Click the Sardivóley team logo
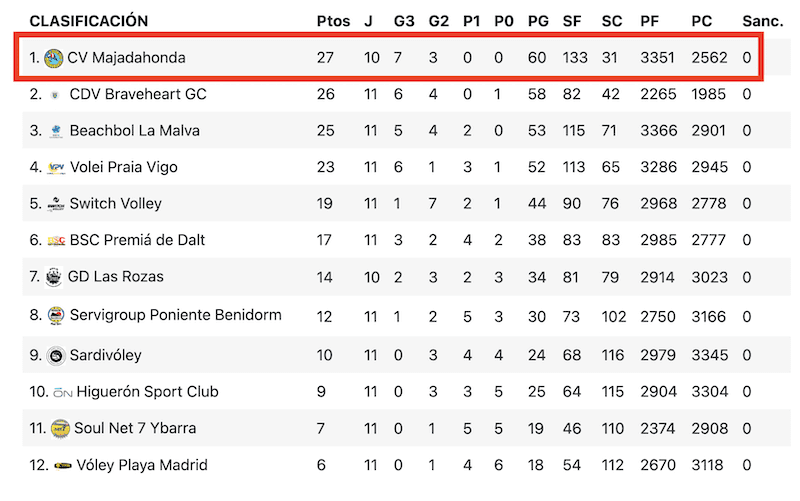Screen dimensions: 800x501 pos(56,355)
